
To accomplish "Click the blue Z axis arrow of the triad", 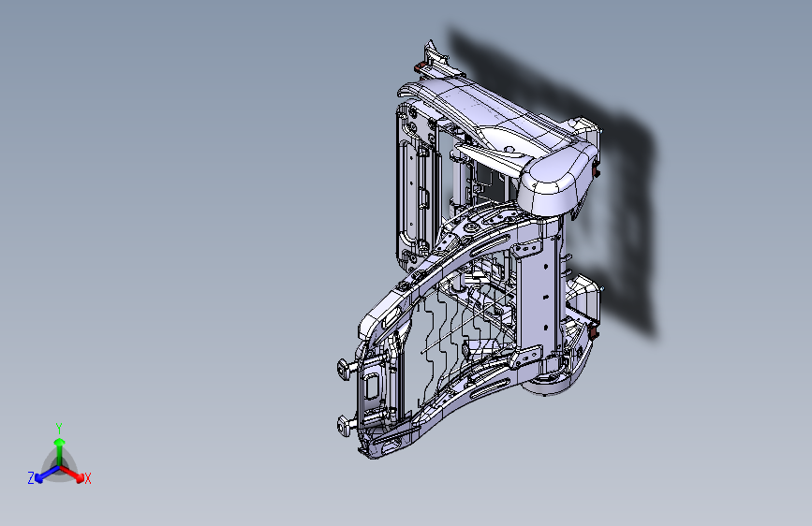I will 48,474.
